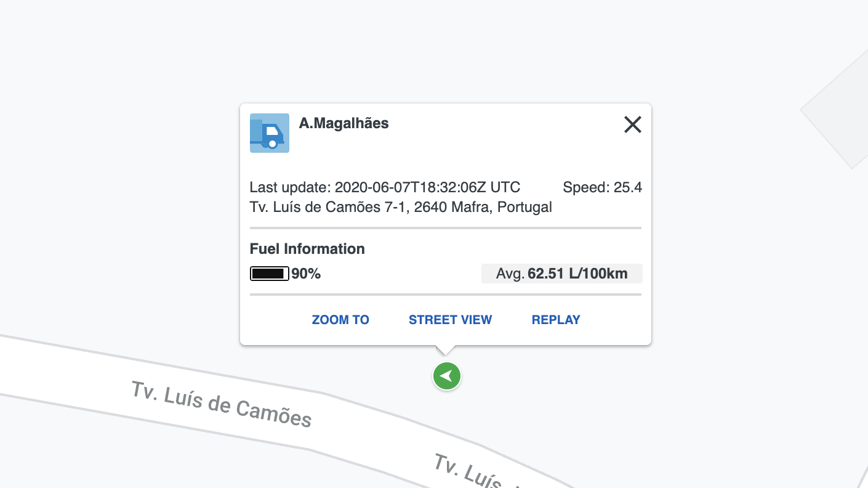Zoom to the vehicle with ZOOM TO
Image resolution: width=868 pixels, height=488 pixels.
[x=340, y=320]
